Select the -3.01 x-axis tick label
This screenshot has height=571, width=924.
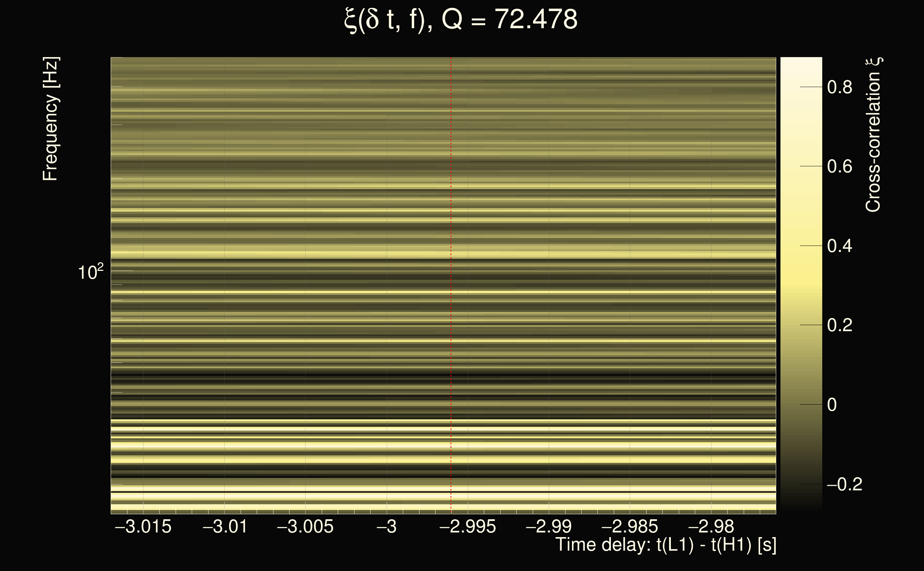pyautogui.click(x=225, y=526)
